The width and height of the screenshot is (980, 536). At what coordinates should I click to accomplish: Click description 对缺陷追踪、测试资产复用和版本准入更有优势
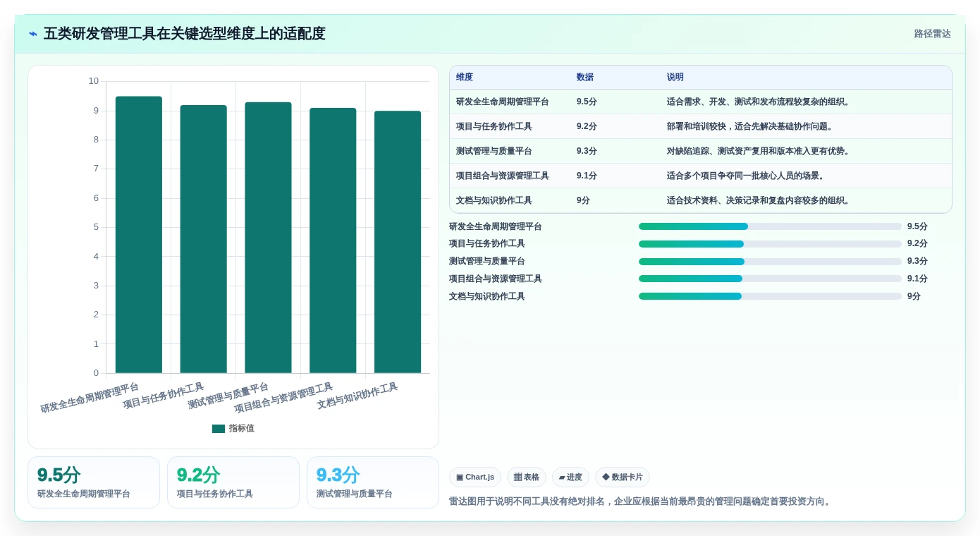coord(759,151)
